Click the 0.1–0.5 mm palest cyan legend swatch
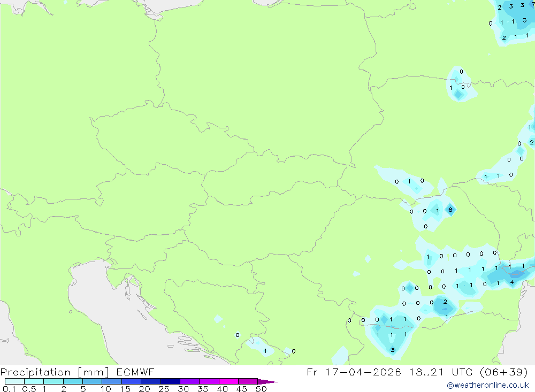This screenshot has height=392, width=535. (14, 381)
